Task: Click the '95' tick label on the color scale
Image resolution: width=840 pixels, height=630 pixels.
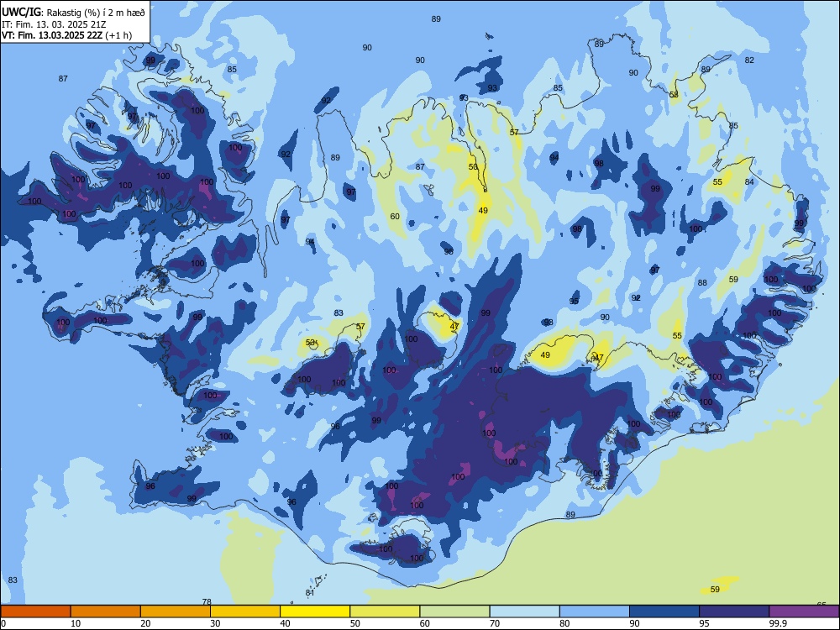Action: pos(705,623)
